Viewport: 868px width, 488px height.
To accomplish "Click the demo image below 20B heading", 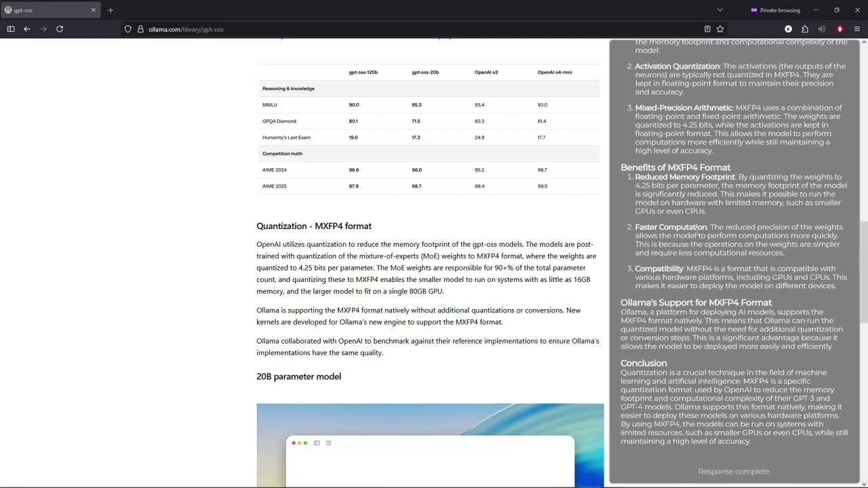I will (x=430, y=445).
